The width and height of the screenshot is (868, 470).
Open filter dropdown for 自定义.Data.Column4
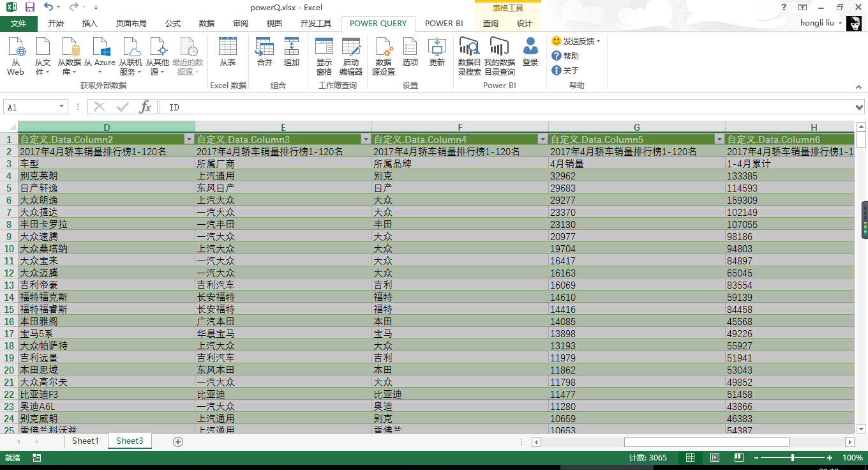pos(542,139)
